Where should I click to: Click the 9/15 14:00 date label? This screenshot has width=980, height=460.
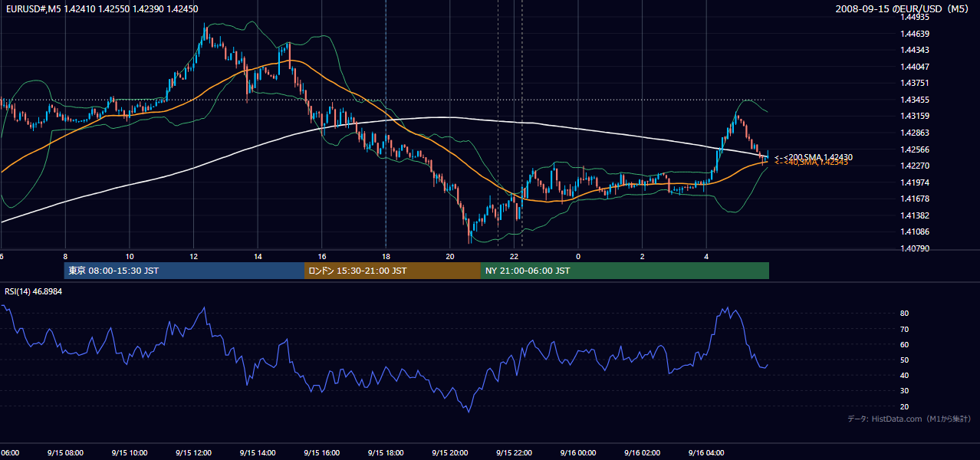[258, 453]
